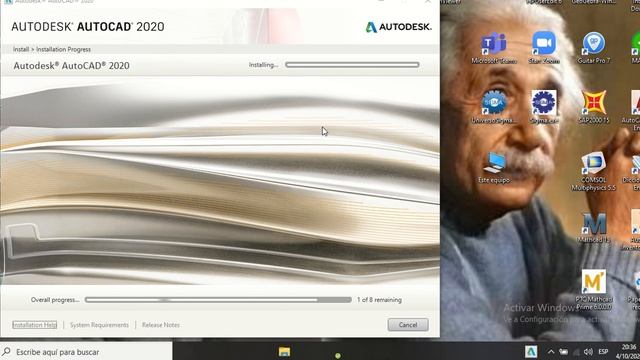Open battery status icon in system tray
Image resolution: width=640 pixels, height=360 pixels.
[x=564, y=351]
